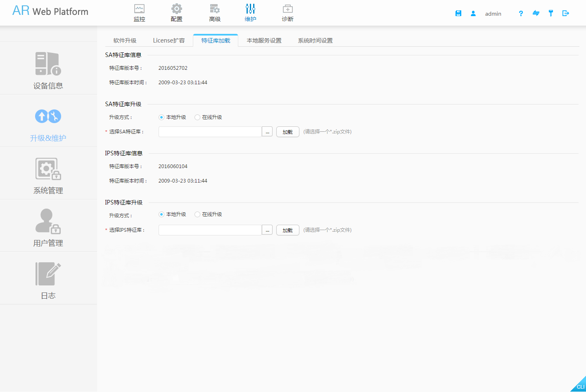
Task: Click the logout icon in header
Action: pos(566,14)
